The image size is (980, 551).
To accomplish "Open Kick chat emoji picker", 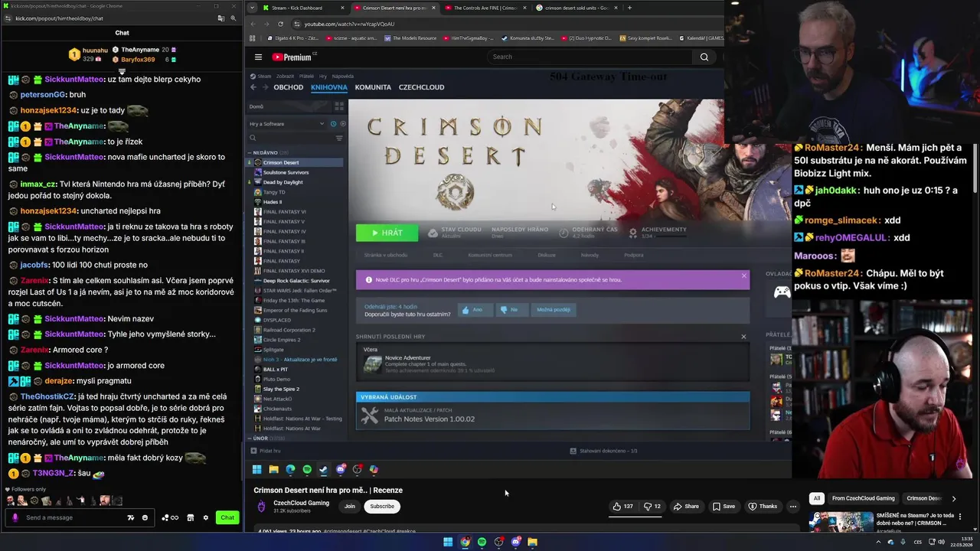I will pos(145,517).
